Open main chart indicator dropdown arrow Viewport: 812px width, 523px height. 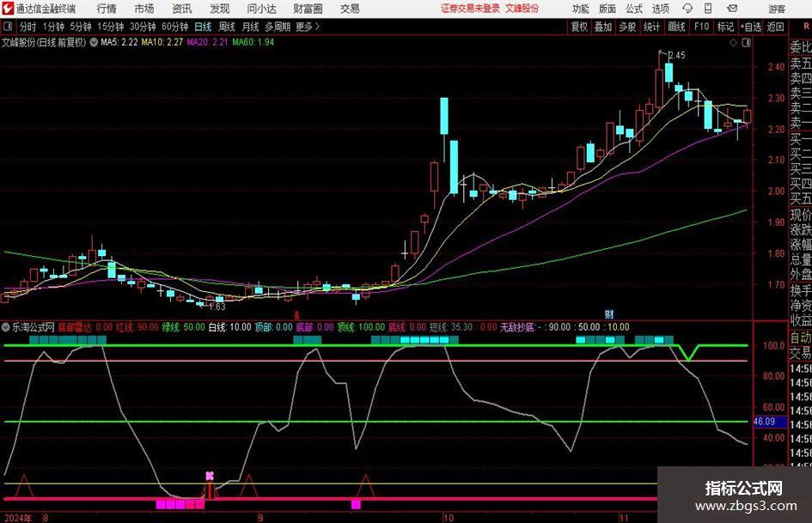tap(94, 42)
